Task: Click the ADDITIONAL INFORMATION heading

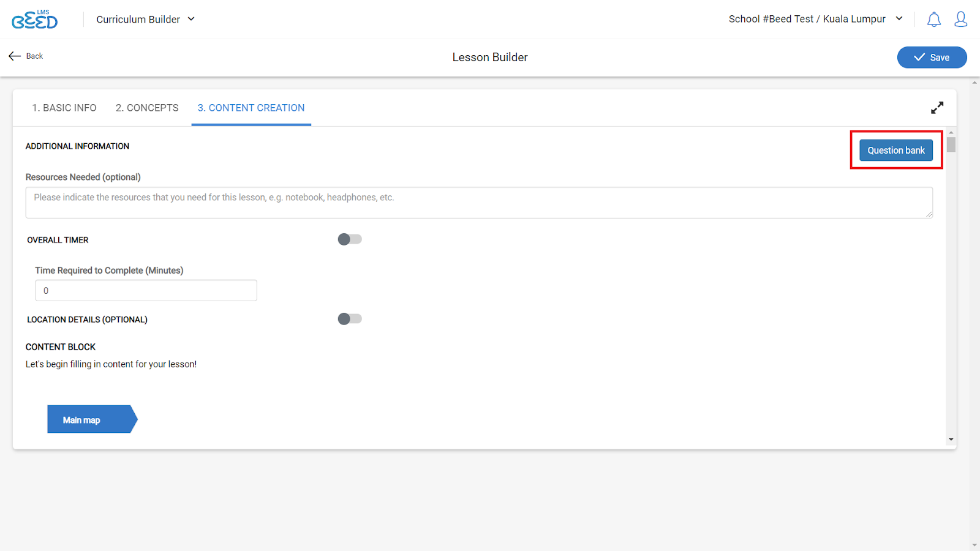Action: tap(77, 146)
